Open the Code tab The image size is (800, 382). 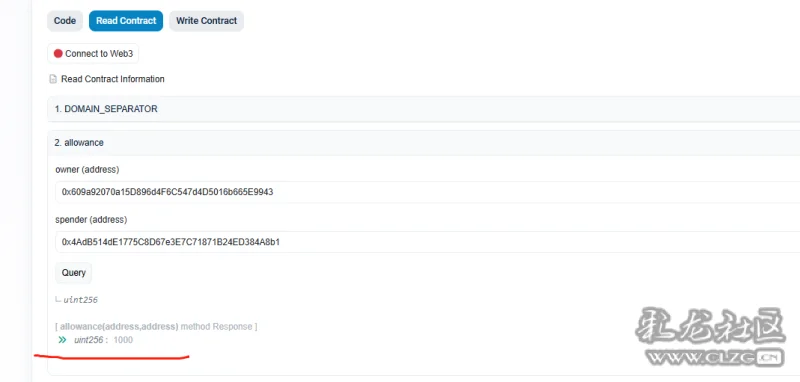click(x=65, y=21)
